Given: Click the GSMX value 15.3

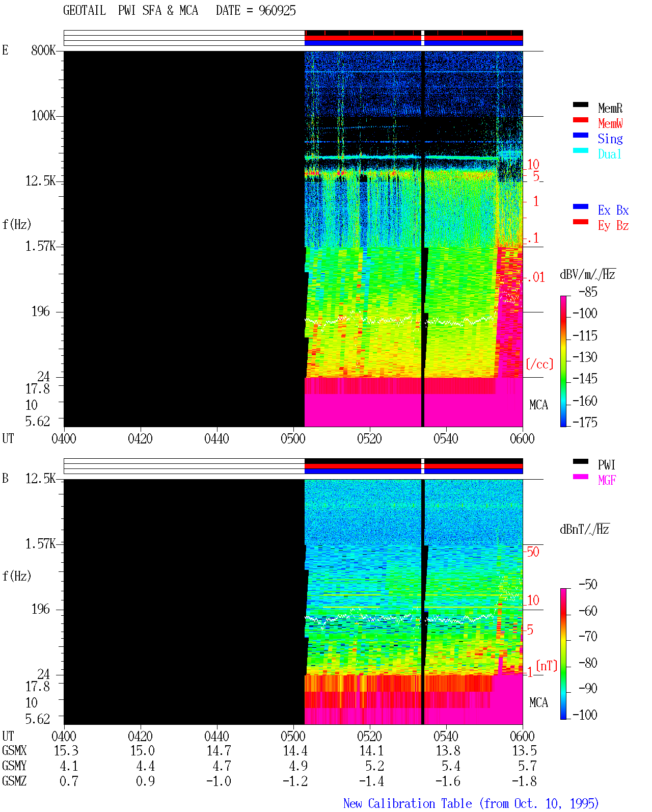Looking at the screenshot, I should [x=66, y=751].
